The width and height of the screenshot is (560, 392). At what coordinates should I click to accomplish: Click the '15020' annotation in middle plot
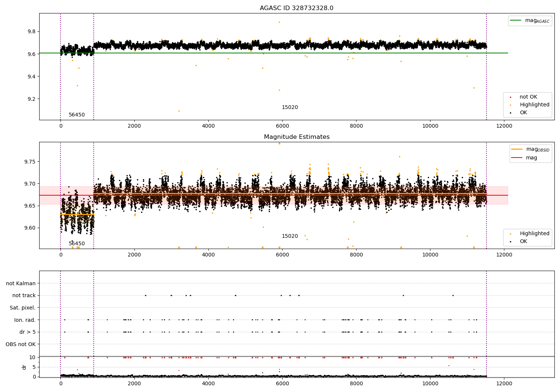(290, 236)
